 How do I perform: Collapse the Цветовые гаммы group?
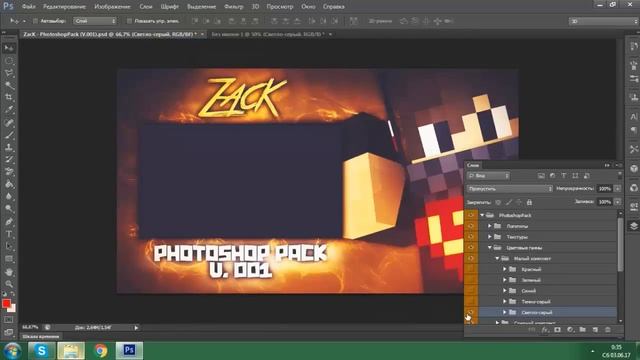coord(490,247)
